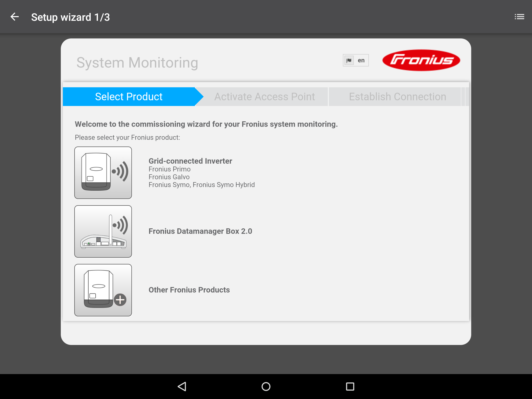The image size is (532, 399).
Task: Pick the Other Fronius Products icon
Action: tap(103, 290)
